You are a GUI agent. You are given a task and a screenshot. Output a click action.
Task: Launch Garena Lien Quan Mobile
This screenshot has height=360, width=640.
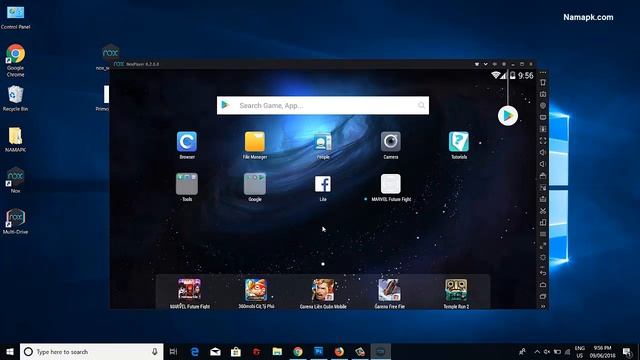(x=323, y=289)
